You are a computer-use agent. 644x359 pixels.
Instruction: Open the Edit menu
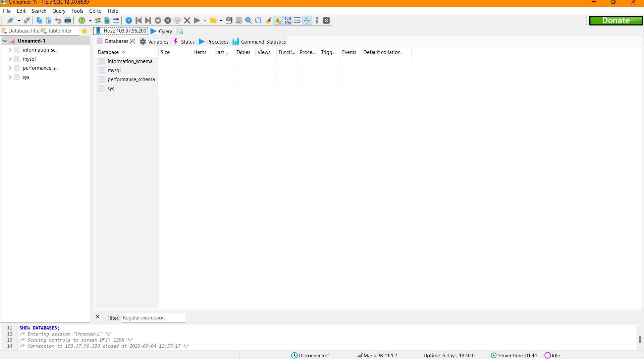[21, 11]
